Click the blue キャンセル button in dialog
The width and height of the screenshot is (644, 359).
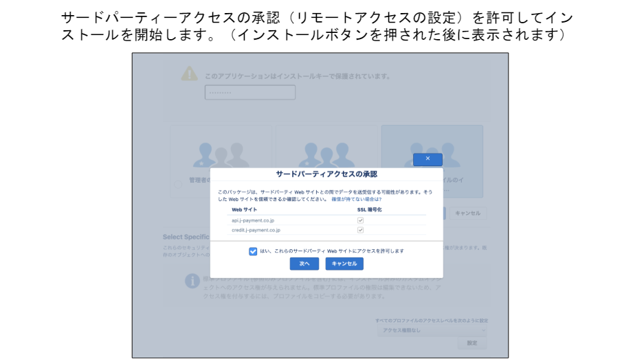[x=344, y=264]
